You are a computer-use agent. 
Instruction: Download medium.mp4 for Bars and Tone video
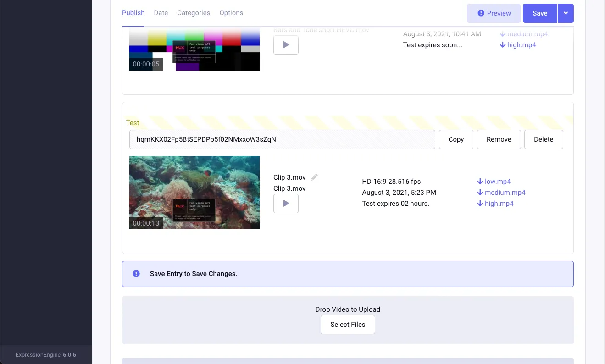point(524,34)
